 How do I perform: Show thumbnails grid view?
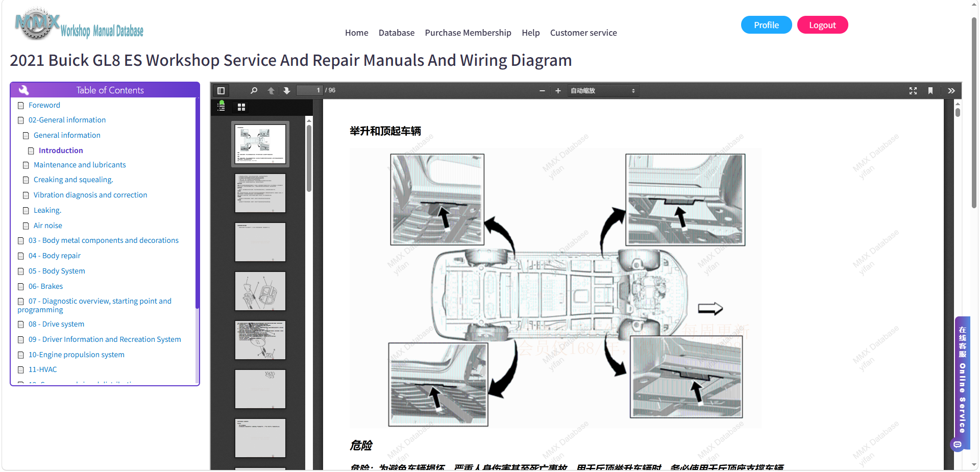click(x=241, y=107)
